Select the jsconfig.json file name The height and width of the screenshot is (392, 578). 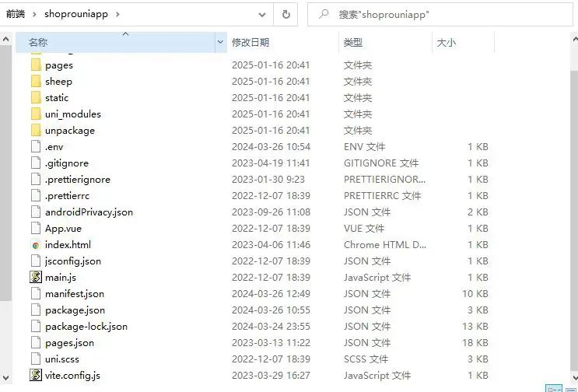pyautogui.click(x=73, y=261)
